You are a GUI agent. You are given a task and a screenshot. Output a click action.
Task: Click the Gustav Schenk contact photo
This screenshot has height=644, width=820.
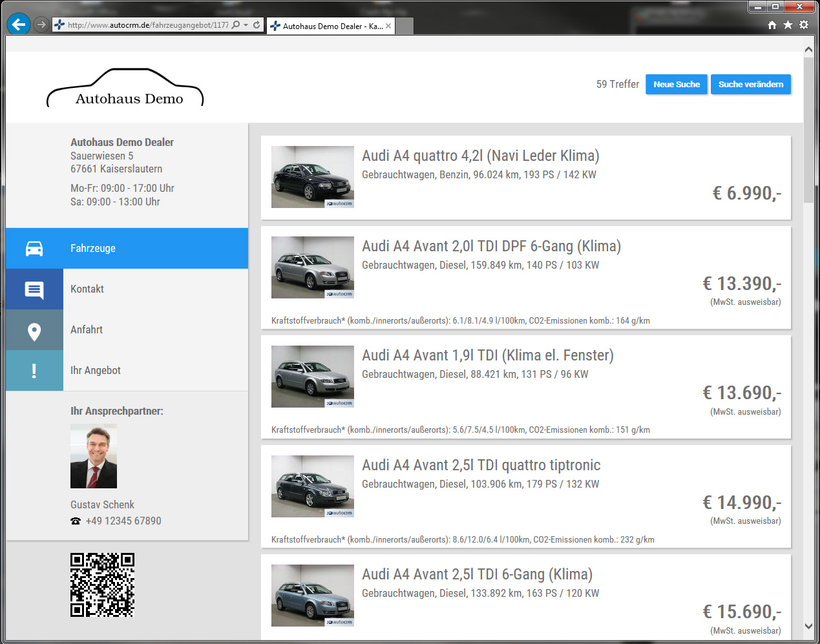pos(94,456)
